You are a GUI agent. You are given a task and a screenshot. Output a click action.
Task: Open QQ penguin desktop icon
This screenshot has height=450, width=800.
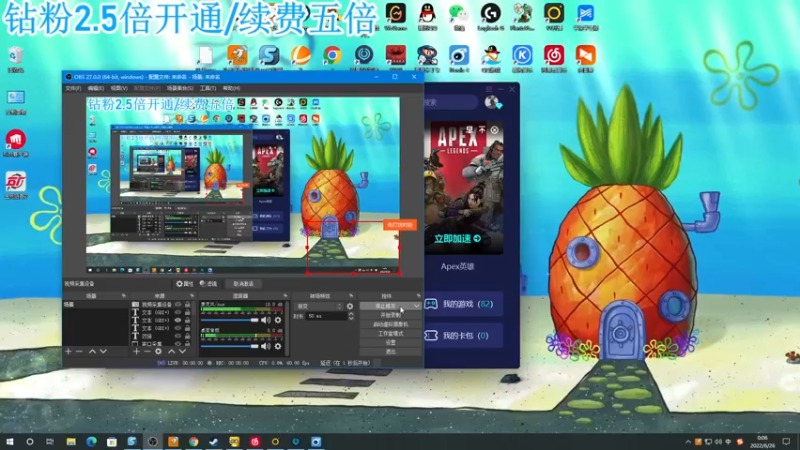coord(428,16)
